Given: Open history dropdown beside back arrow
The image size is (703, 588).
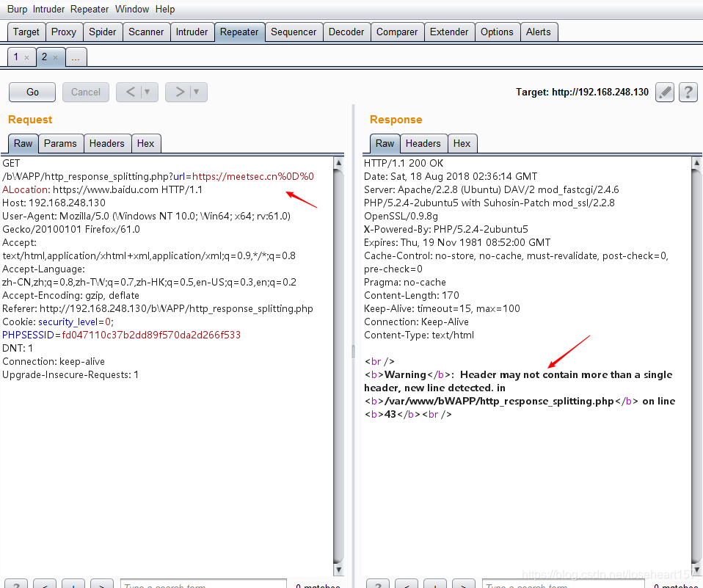Looking at the screenshot, I should [147, 92].
